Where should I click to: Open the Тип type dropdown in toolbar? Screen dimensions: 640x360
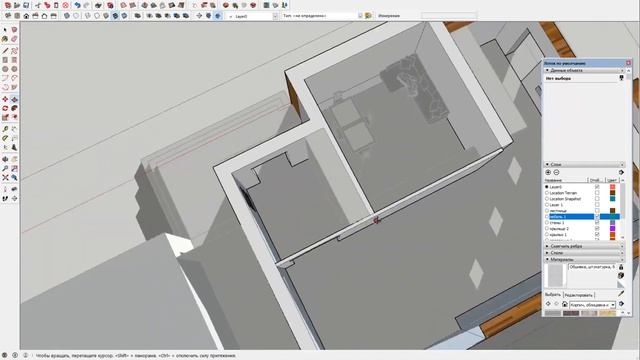pyautogui.click(x=360, y=16)
